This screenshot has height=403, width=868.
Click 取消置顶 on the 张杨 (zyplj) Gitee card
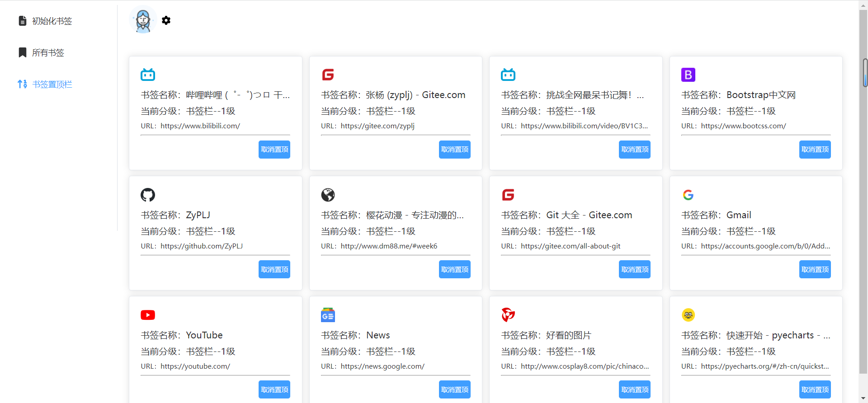point(454,150)
